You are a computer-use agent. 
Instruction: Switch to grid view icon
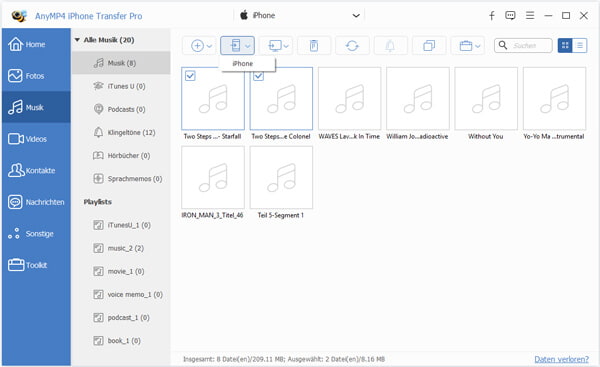click(565, 46)
